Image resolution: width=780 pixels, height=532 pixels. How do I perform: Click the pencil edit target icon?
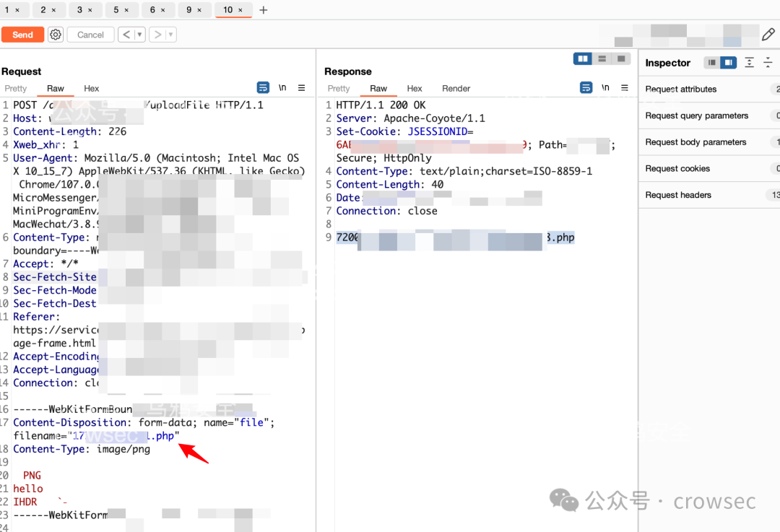pos(768,35)
